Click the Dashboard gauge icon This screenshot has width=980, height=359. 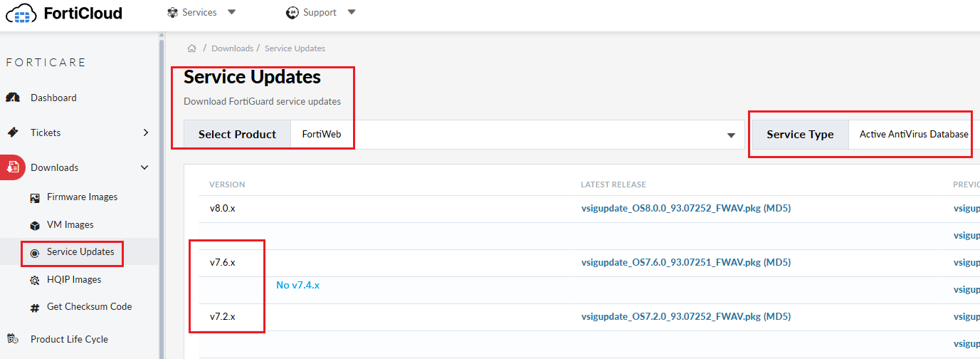[x=13, y=98]
